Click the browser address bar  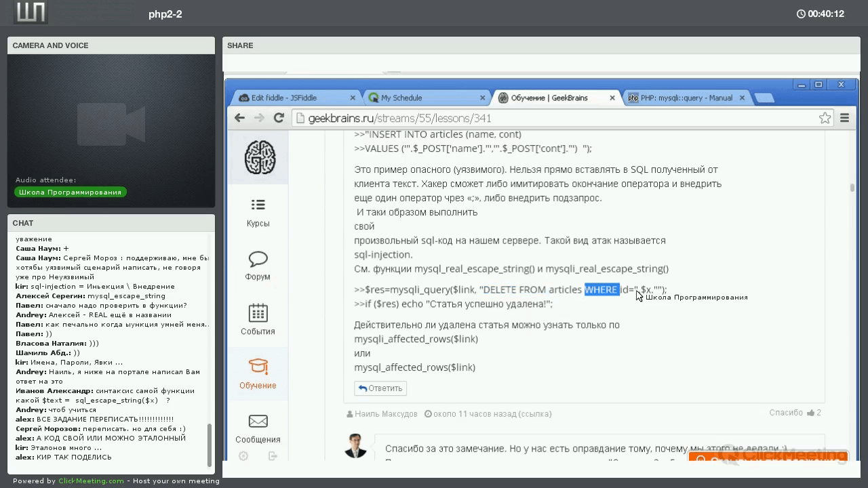click(563, 118)
